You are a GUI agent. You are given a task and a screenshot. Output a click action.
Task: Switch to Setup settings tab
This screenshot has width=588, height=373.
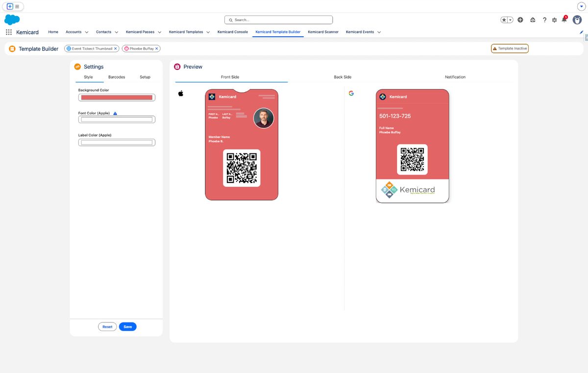pos(145,77)
